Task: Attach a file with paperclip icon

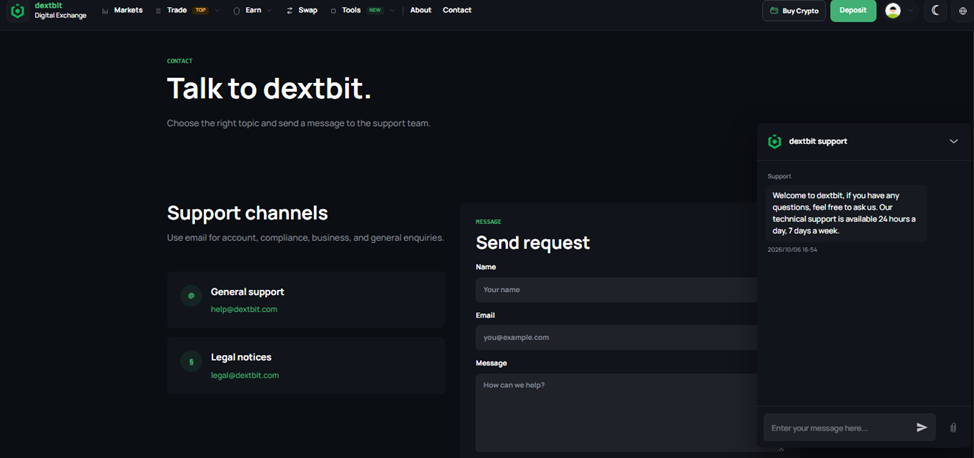Action: click(x=953, y=428)
